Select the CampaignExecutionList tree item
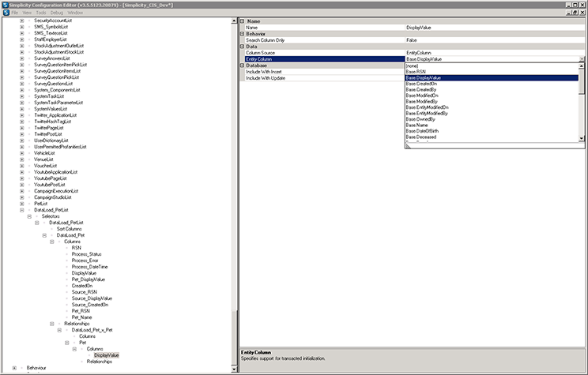Image resolution: width=588 pixels, height=375 pixels. tap(56, 191)
